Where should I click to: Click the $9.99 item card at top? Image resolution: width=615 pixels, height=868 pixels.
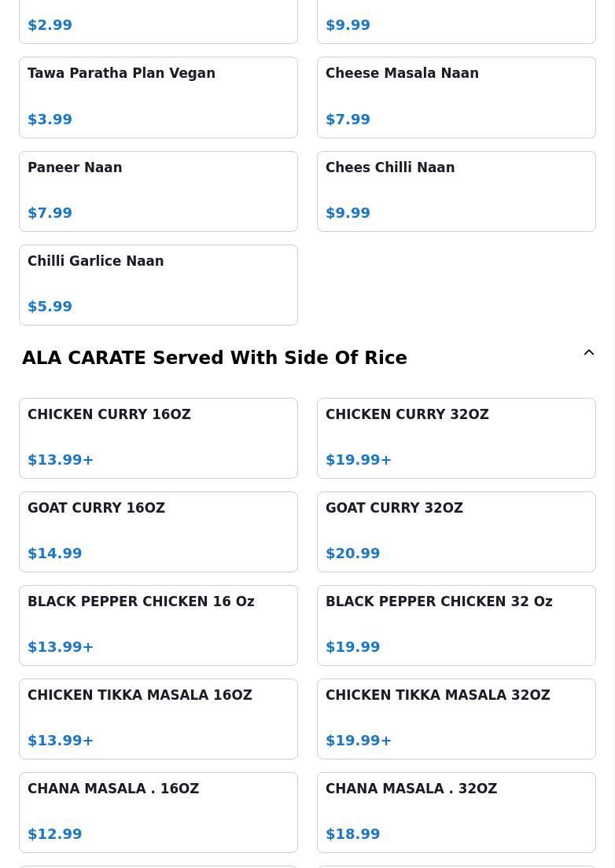pos(456,21)
